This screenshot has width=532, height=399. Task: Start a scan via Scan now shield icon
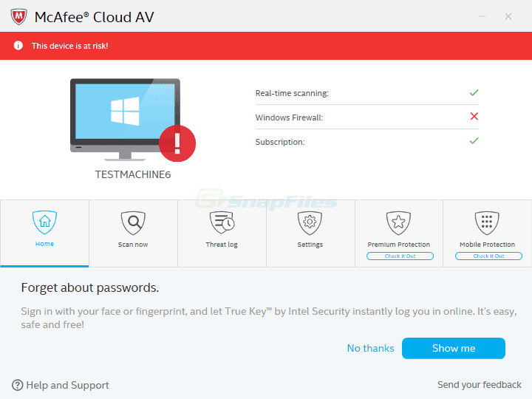[x=133, y=223]
